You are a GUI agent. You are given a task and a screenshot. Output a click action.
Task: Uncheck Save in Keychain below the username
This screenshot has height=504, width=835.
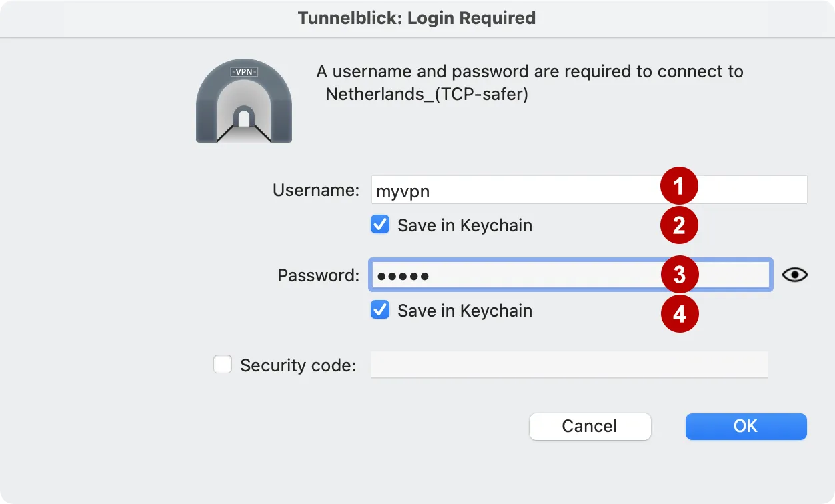tap(379, 225)
